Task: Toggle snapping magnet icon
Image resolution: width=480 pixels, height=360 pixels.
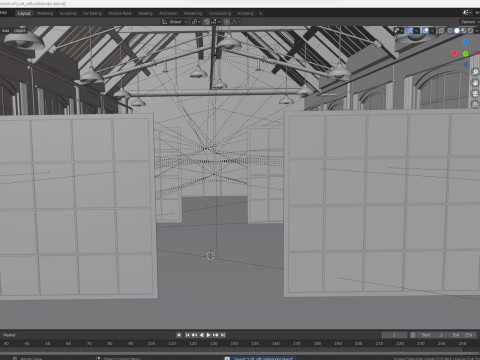Action: click(x=207, y=22)
